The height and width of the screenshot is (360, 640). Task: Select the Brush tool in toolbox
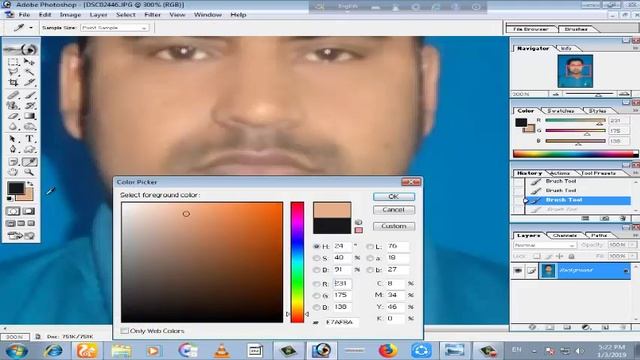coord(29,96)
